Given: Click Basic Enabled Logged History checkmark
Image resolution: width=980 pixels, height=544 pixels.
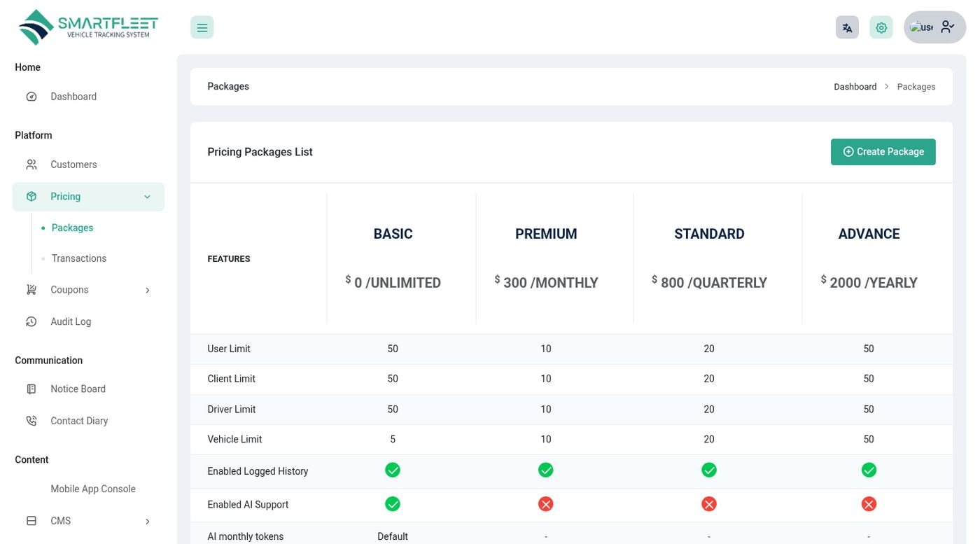Looking at the screenshot, I should pos(393,470).
